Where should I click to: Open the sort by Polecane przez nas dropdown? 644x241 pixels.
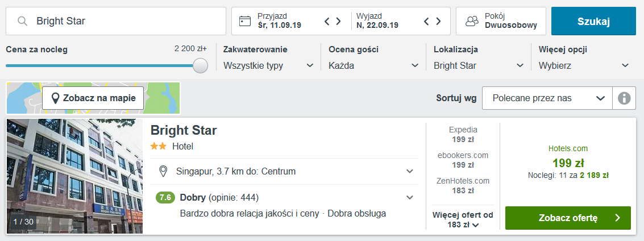547,98
